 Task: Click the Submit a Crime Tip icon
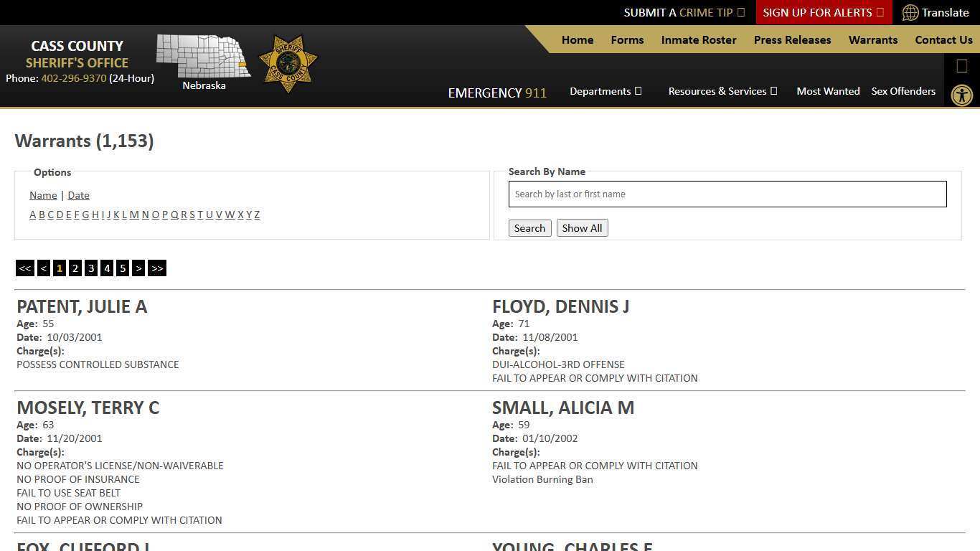pyautogui.click(x=742, y=12)
